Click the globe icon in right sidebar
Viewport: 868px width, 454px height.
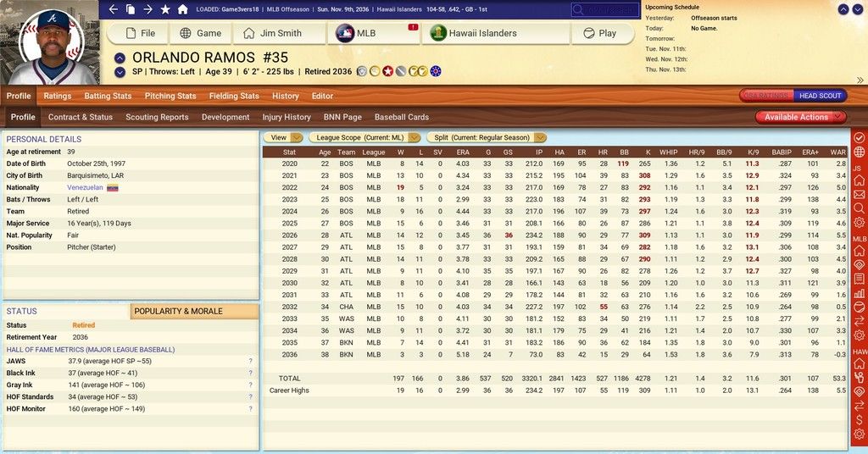coord(859,152)
